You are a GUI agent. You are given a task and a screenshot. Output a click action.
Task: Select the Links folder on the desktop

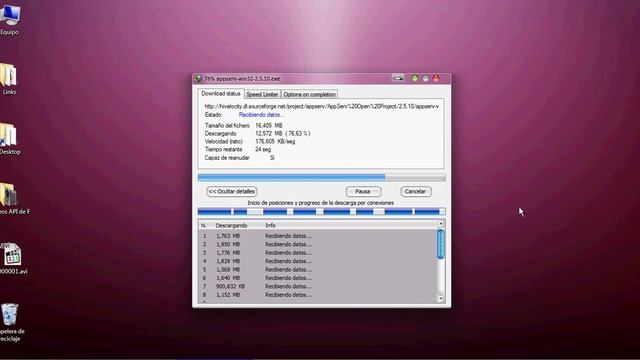tap(9, 80)
